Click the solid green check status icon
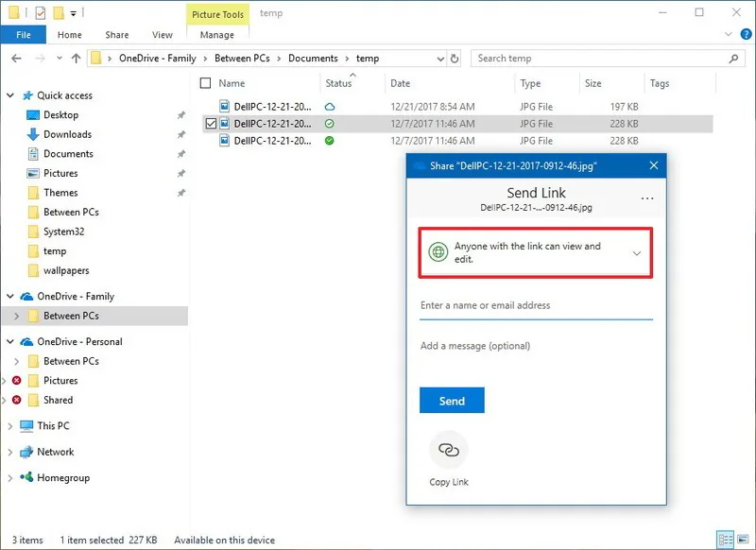This screenshot has height=550, width=756. coord(329,141)
